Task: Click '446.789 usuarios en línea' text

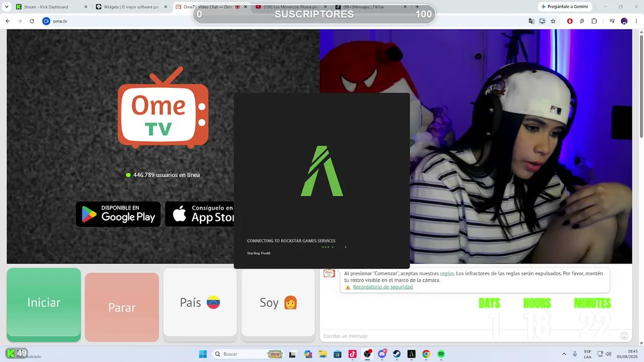Action: [x=167, y=175]
